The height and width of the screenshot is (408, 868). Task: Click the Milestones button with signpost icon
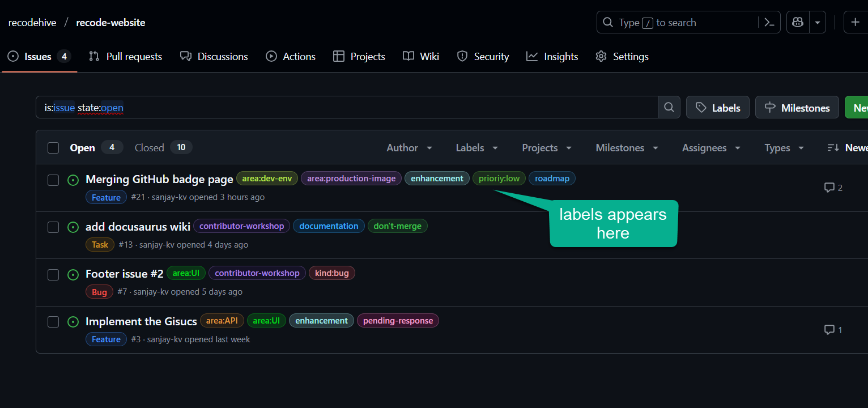(x=797, y=108)
